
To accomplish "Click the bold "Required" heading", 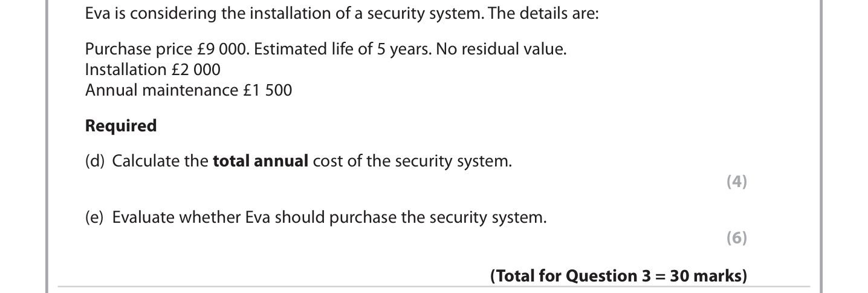I will [121, 126].
